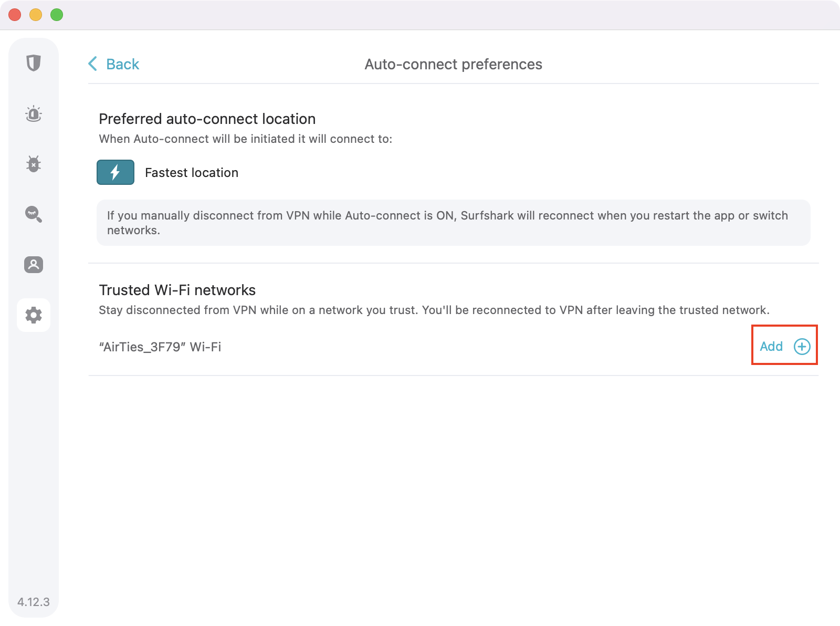Open the VPN shield section in sidebar
This screenshot has height=626, width=840.
[34, 63]
